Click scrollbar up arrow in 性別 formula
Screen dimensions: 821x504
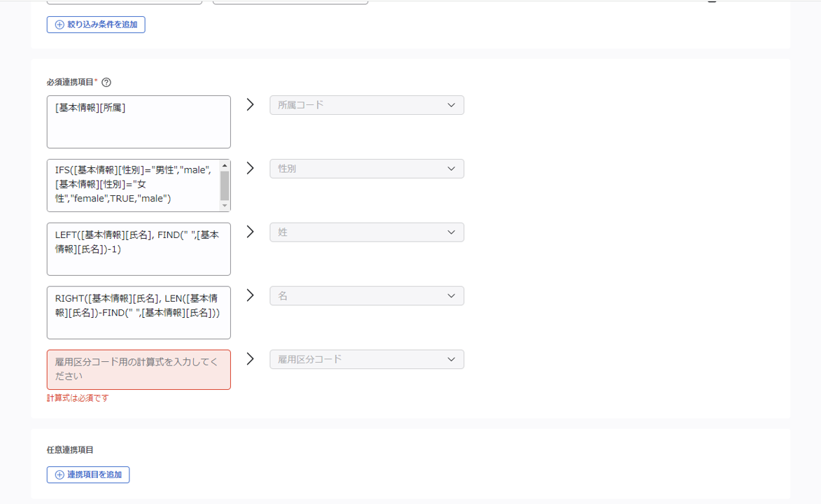click(x=225, y=166)
